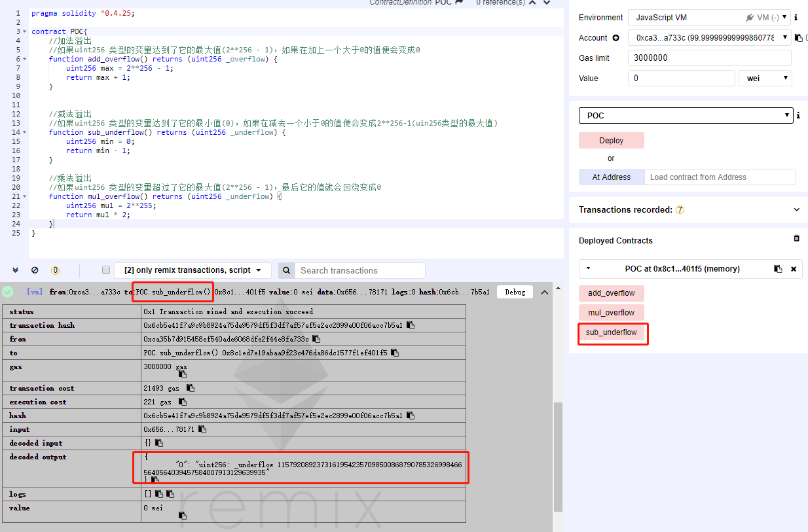Call the mul_overflow function
808x532 pixels.
(612, 313)
